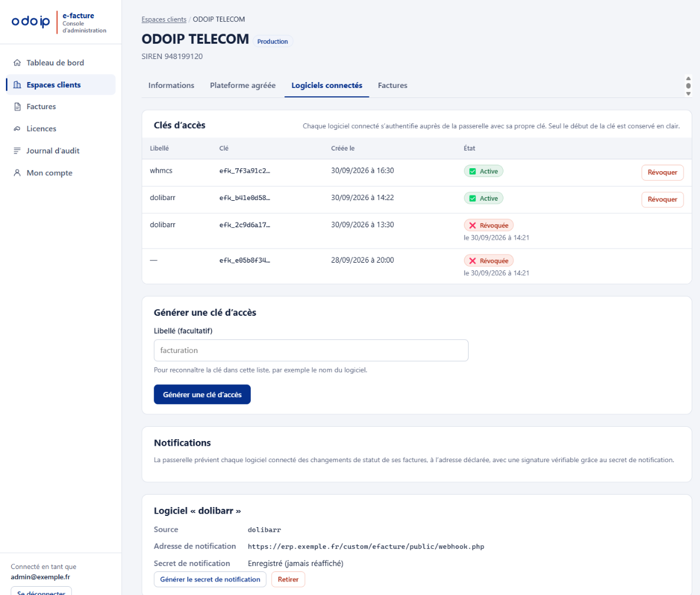
Task: Click the scrollbar thumb beside the tabs
Action: click(x=688, y=86)
